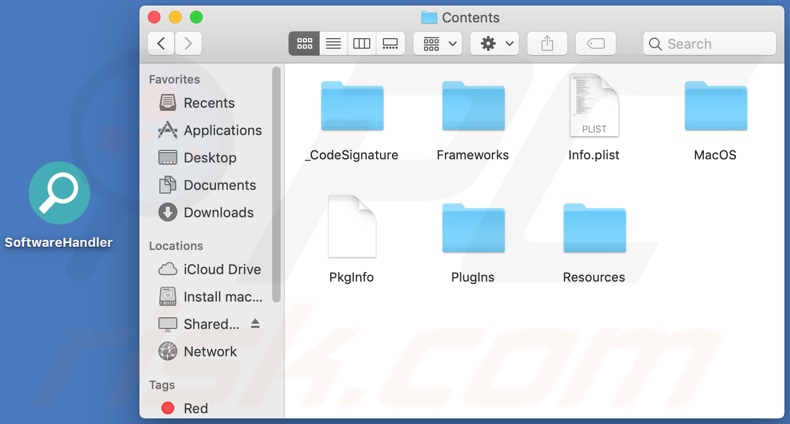The height and width of the screenshot is (424, 790).
Task: Open the _CodeSignature folder
Action: [x=352, y=108]
